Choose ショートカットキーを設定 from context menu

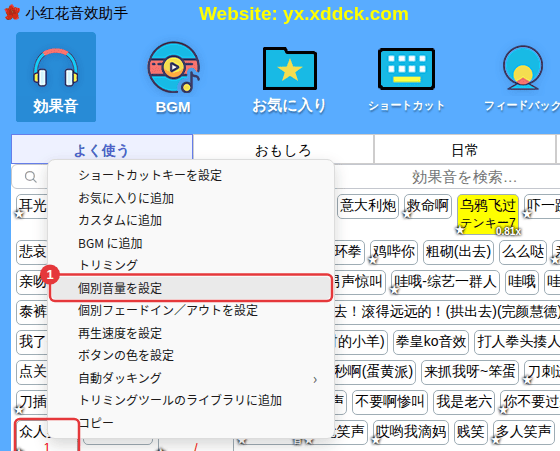[x=191, y=175]
